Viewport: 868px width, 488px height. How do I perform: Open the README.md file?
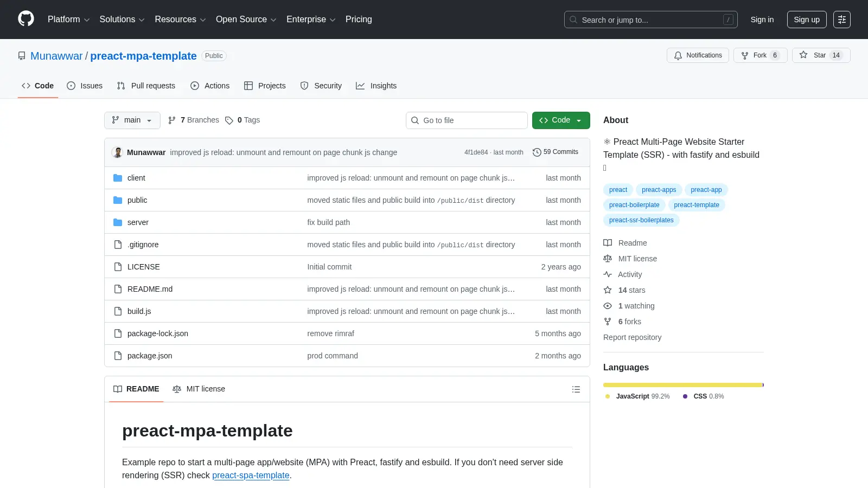coord(150,289)
